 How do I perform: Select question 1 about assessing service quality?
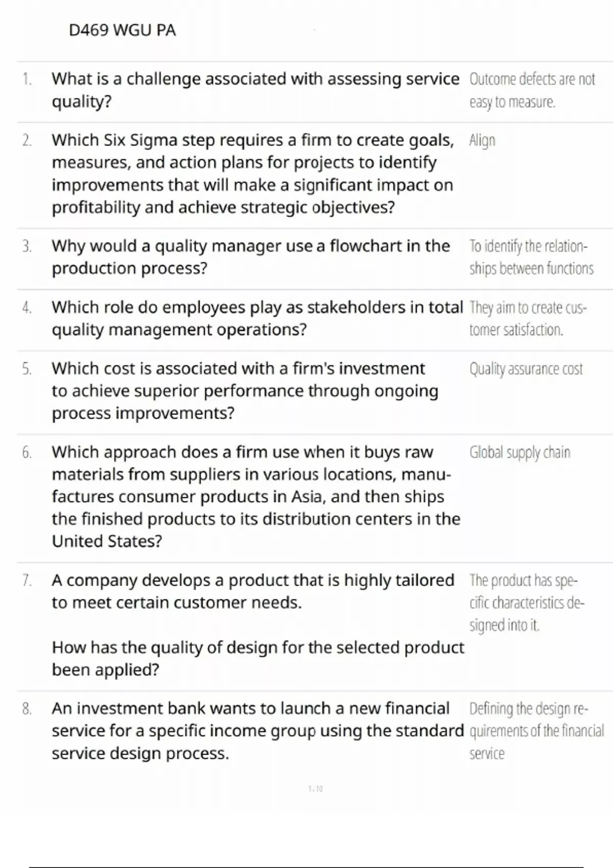[255, 90]
